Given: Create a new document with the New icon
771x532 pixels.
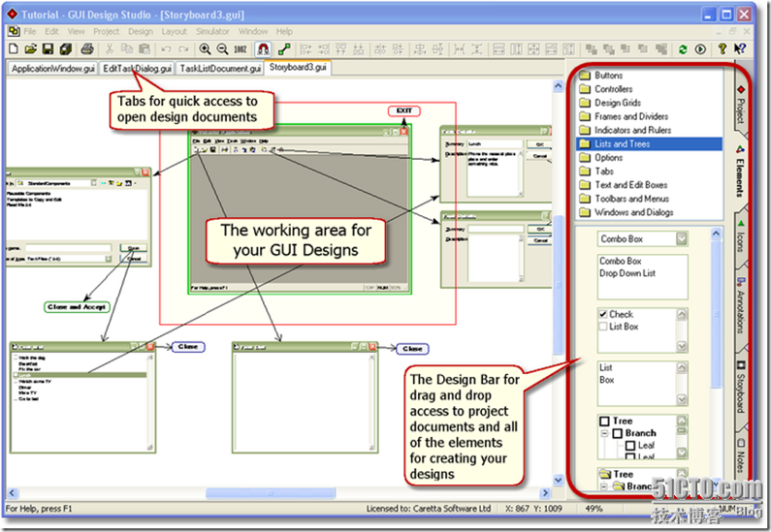Looking at the screenshot, I should click(x=14, y=48).
